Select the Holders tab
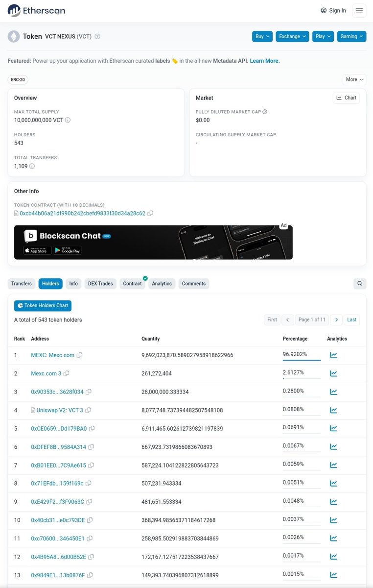 pos(50,284)
